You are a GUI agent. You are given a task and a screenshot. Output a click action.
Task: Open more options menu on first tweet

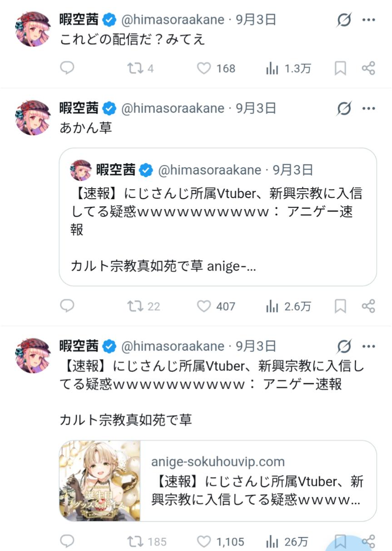(368, 20)
